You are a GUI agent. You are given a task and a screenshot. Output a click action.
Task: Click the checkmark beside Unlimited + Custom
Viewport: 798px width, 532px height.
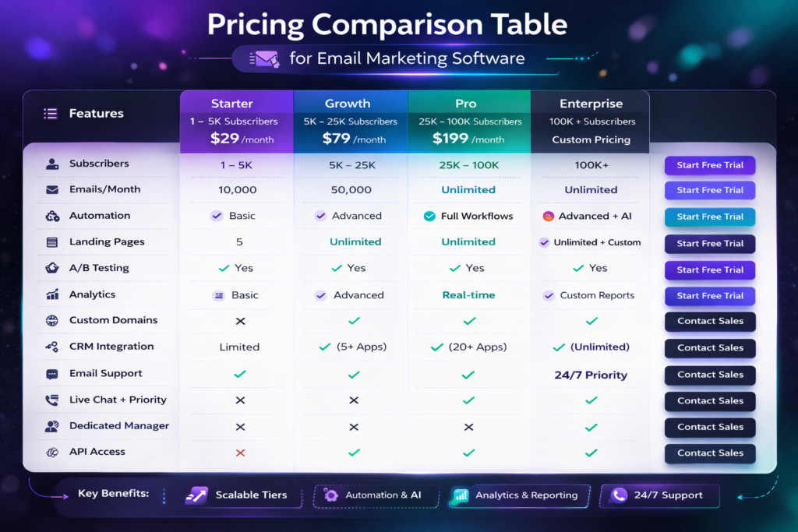[544, 242]
